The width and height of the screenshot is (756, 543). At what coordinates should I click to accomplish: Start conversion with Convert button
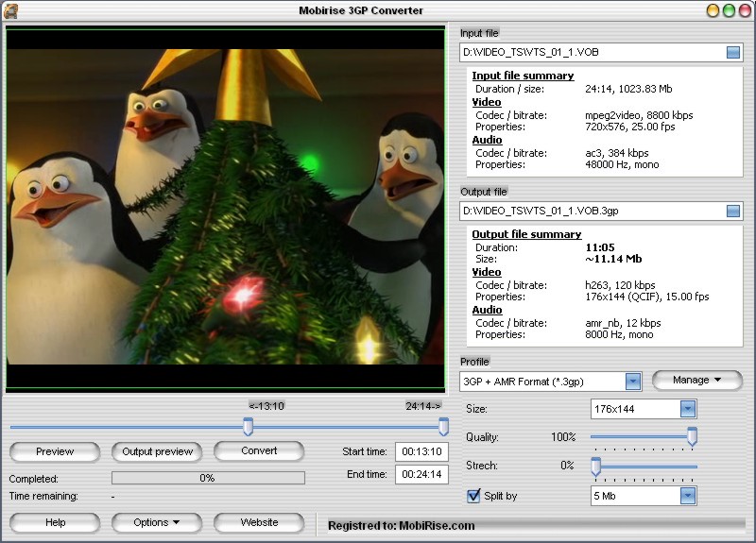coord(259,451)
